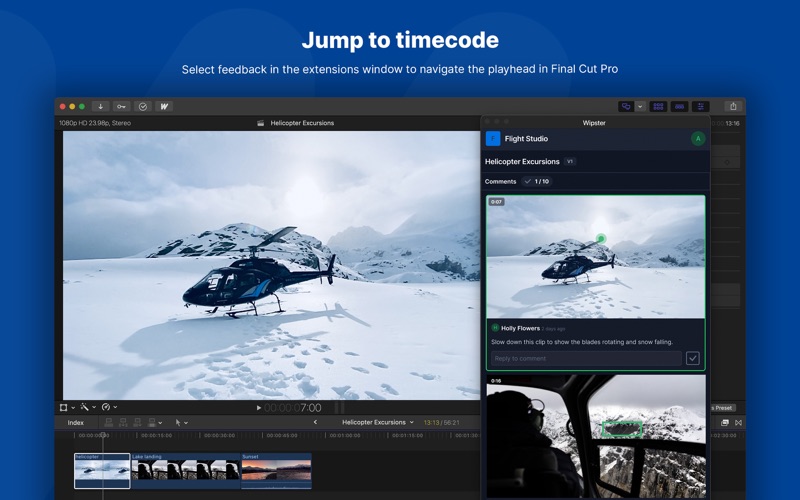
Task: Select the helicopter clip in the timeline
Action: point(102,471)
